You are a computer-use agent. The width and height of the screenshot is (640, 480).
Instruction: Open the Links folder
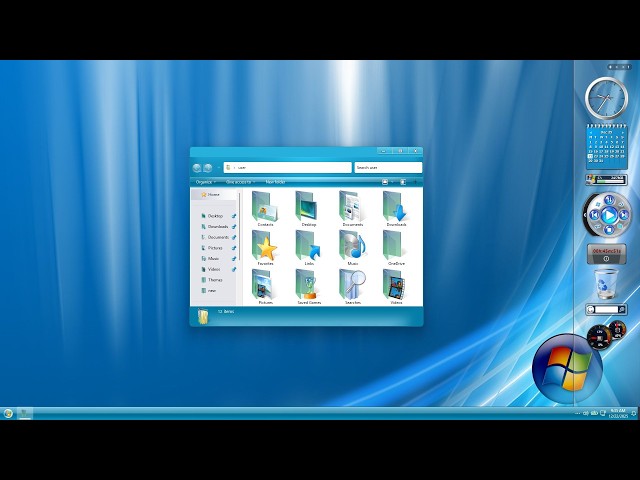(309, 248)
